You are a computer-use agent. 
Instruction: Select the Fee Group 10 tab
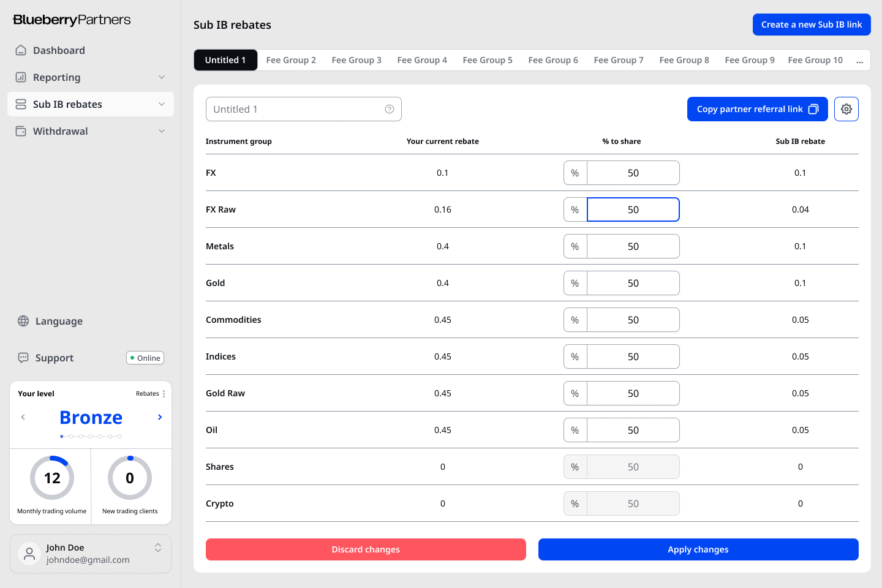[815, 60]
